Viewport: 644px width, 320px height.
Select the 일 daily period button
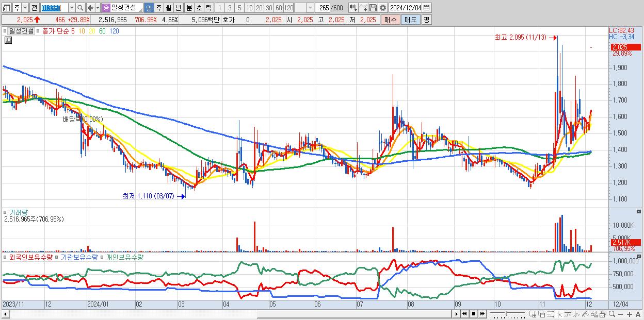point(149,8)
